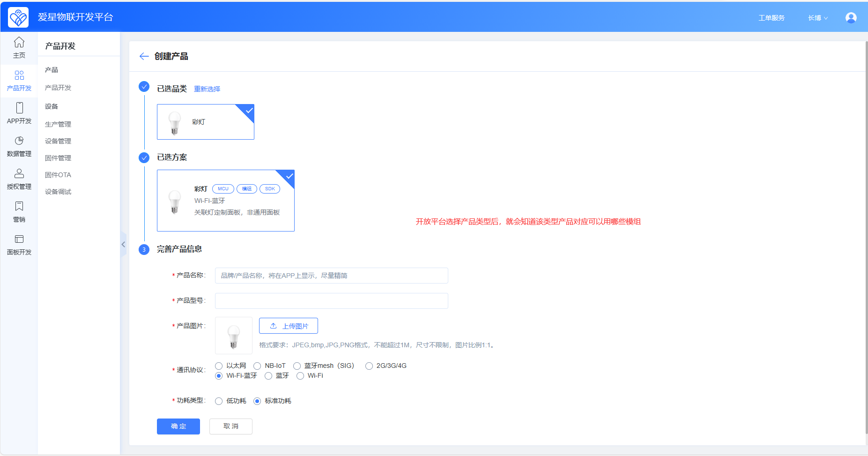Image resolution: width=868 pixels, height=456 pixels.
Task: Click the upload arrow icon in 上传图片
Action: click(274, 326)
